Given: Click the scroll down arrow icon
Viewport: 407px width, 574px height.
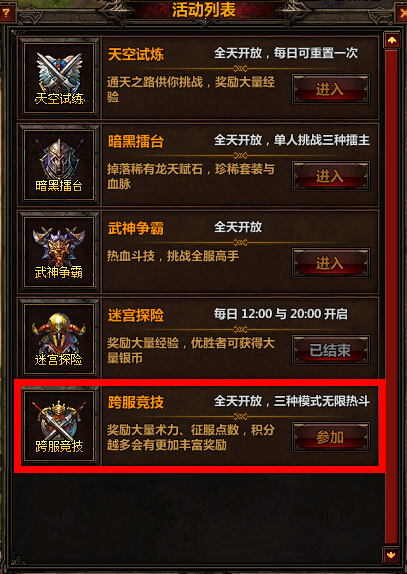Looking at the screenshot, I should click(392, 555).
